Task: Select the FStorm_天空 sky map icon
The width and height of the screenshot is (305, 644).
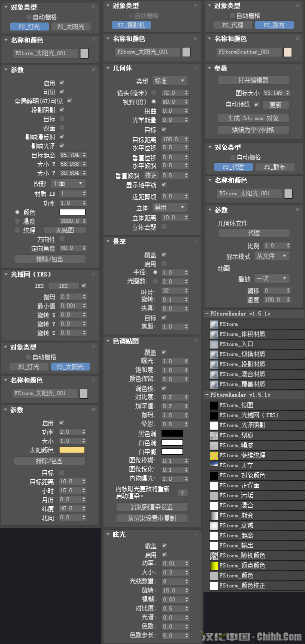Action: click(x=213, y=466)
